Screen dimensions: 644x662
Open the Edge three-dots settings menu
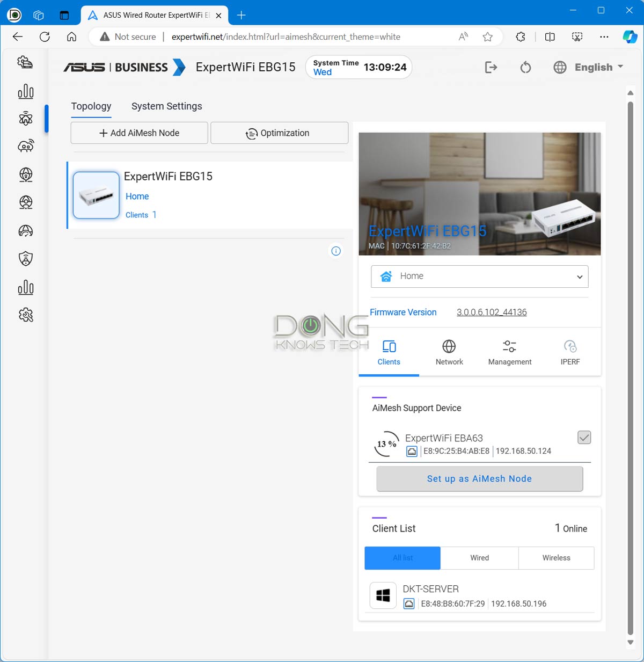pos(604,37)
